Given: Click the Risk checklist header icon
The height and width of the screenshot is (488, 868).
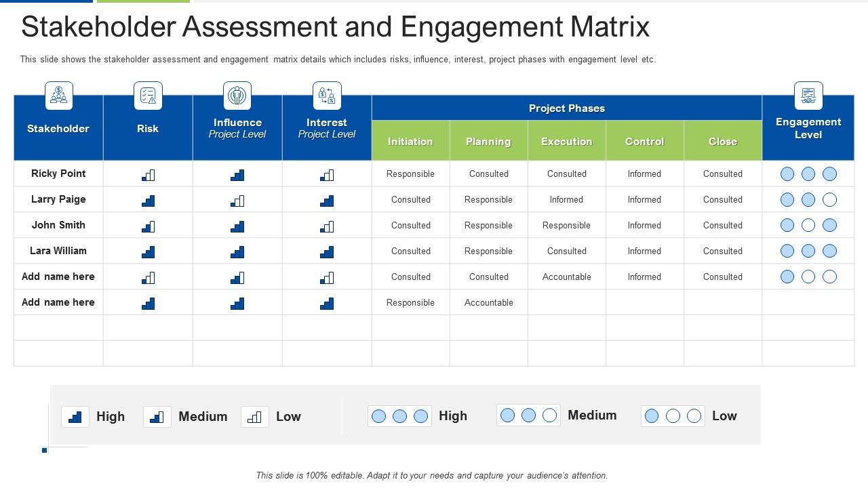Looking at the screenshot, I should click(x=148, y=96).
